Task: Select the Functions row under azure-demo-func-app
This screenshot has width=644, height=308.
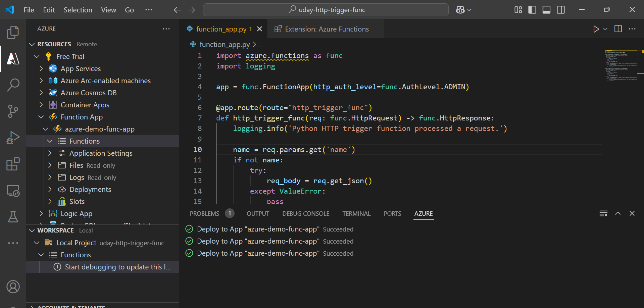Action: coord(102,141)
